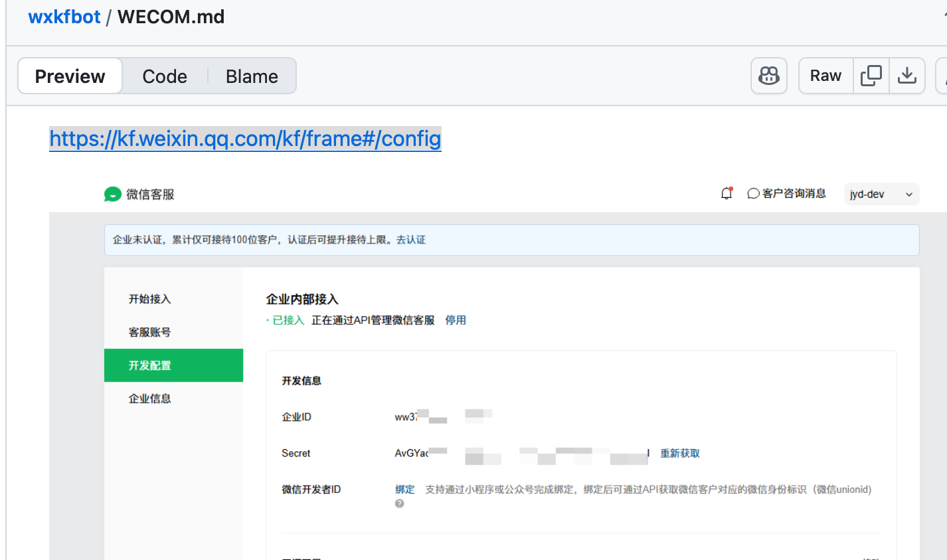Click the 微信客服 title text

(x=150, y=194)
